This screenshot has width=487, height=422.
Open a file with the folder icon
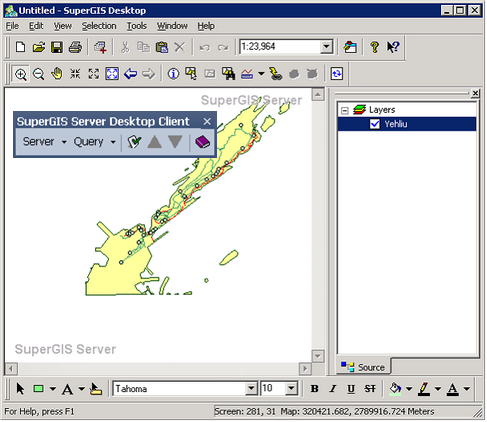[x=39, y=47]
